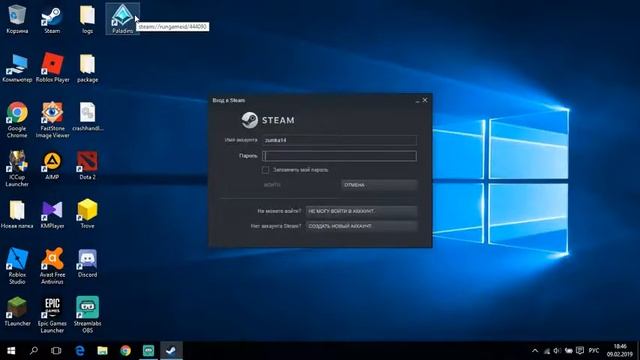Open the Windows Start menu
The height and width of the screenshot is (360, 640).
pyautogui.click(x=11, y=351)
